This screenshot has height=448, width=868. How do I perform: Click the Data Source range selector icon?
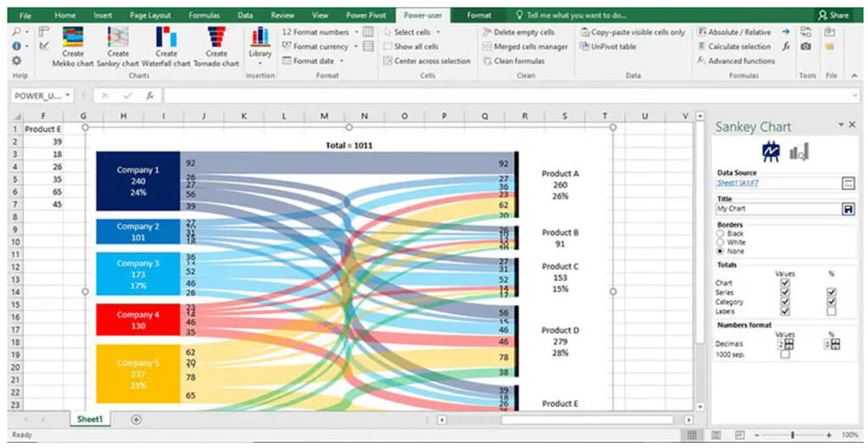(x=848, y=183)
